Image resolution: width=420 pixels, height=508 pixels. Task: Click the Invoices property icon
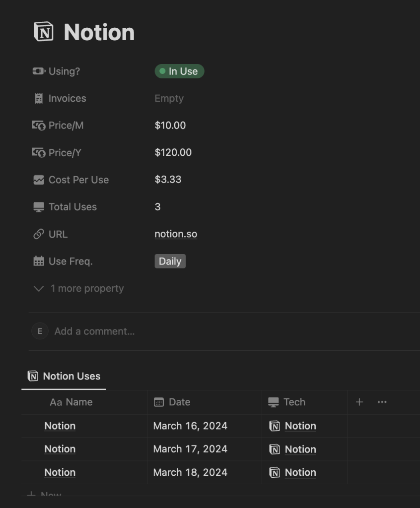click(x=39, y=98)
